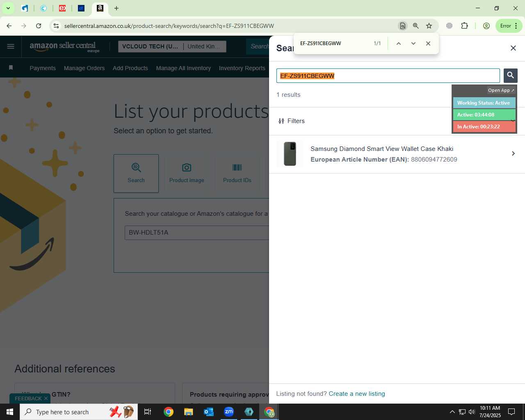Close the search side panel with X
This screenshot has width=525, height=420.
(513, 48)
